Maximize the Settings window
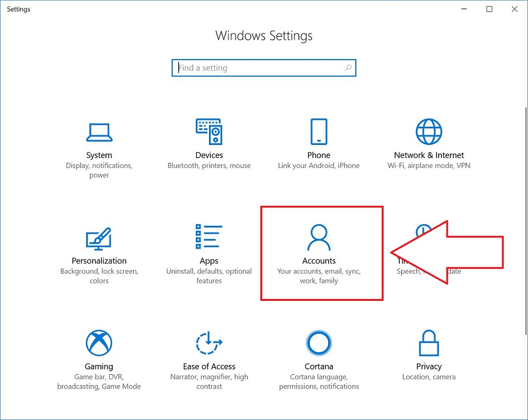528x420 pixels. coord(489,9)
